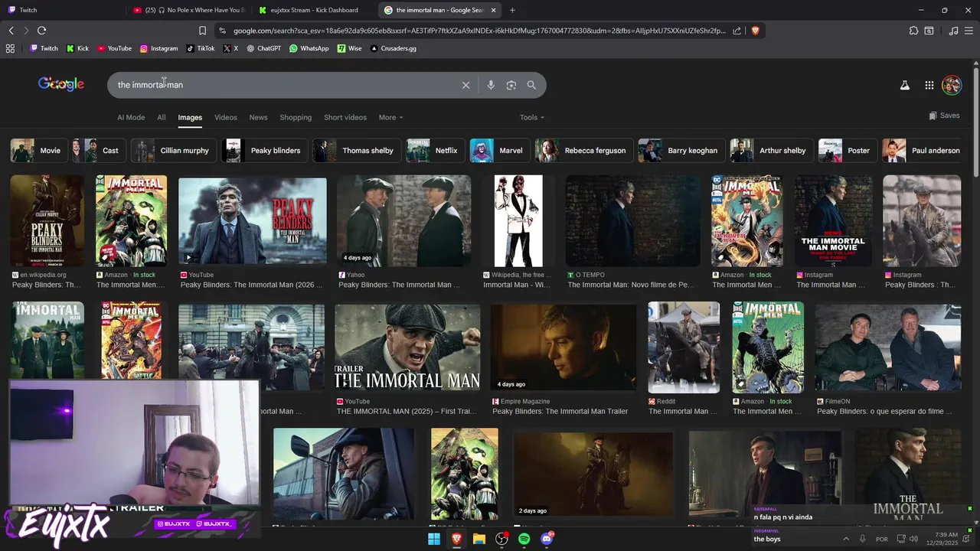The height and width of the screenshot is (551, 980).
Task: Open a new browser tab
Action: (512, 10)
